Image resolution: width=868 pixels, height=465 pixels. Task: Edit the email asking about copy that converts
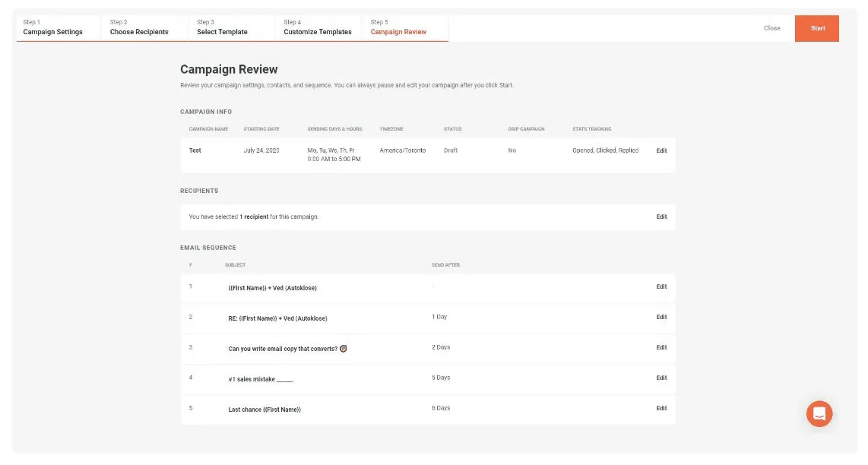661,348
